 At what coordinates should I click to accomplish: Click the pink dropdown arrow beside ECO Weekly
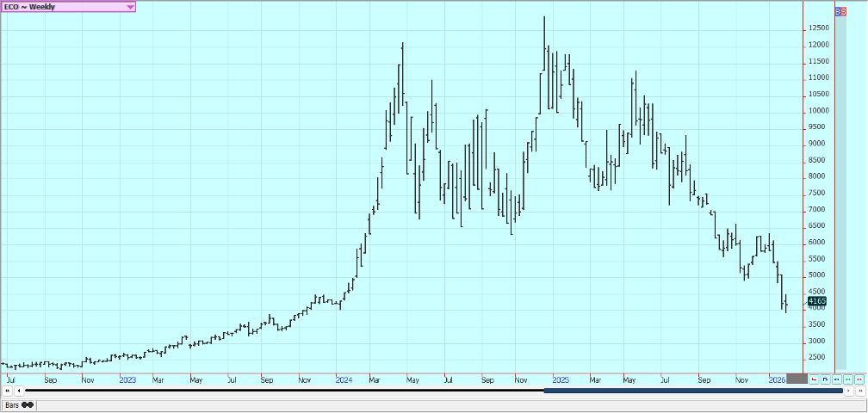[130, 7]
